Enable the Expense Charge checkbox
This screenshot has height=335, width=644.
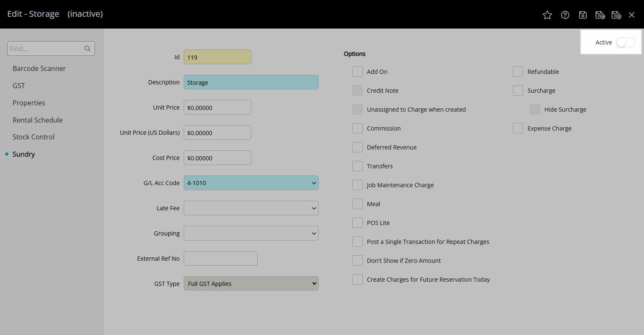tap(518, 128)
